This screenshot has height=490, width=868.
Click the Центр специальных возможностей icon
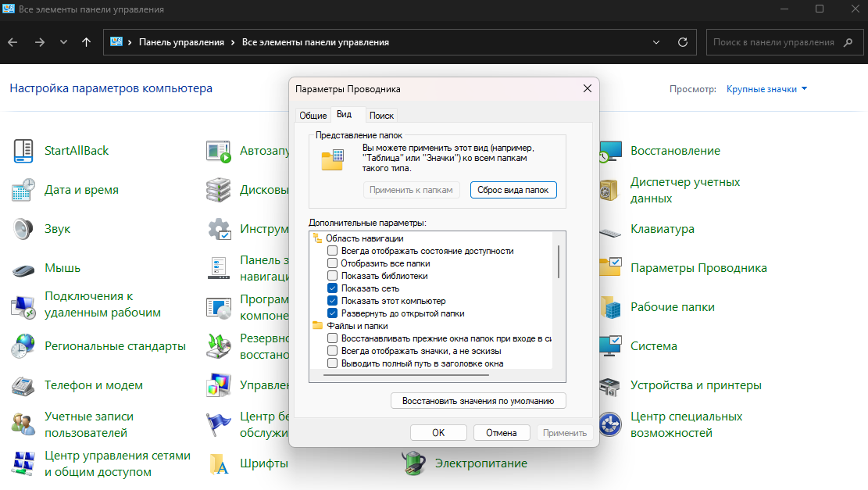tap(610, 424)
